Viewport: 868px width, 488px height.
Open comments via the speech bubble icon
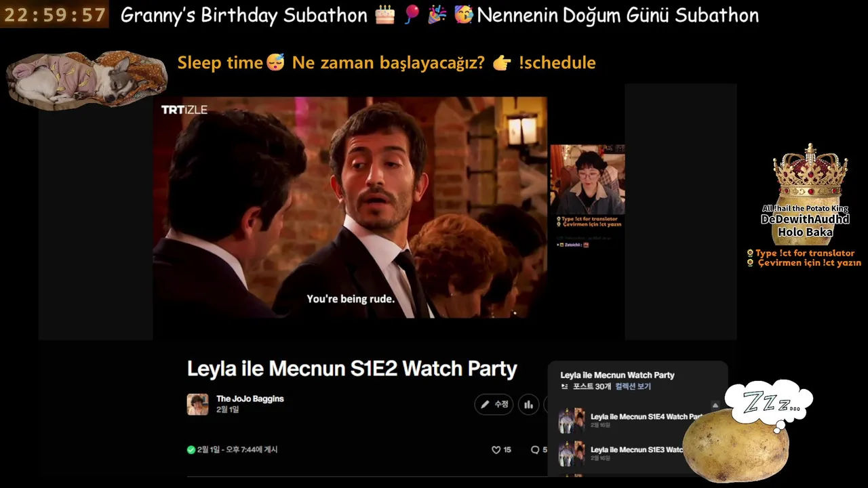point(535,449)
